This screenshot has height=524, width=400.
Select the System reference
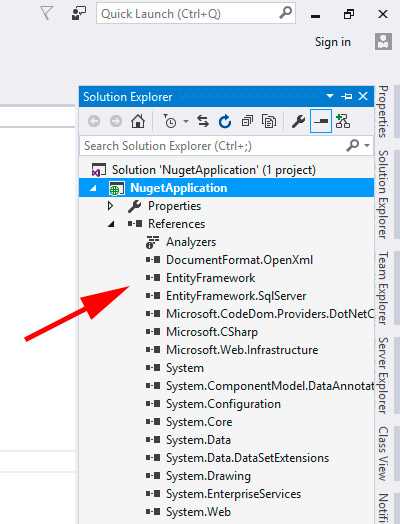click(x=185, y=368)
